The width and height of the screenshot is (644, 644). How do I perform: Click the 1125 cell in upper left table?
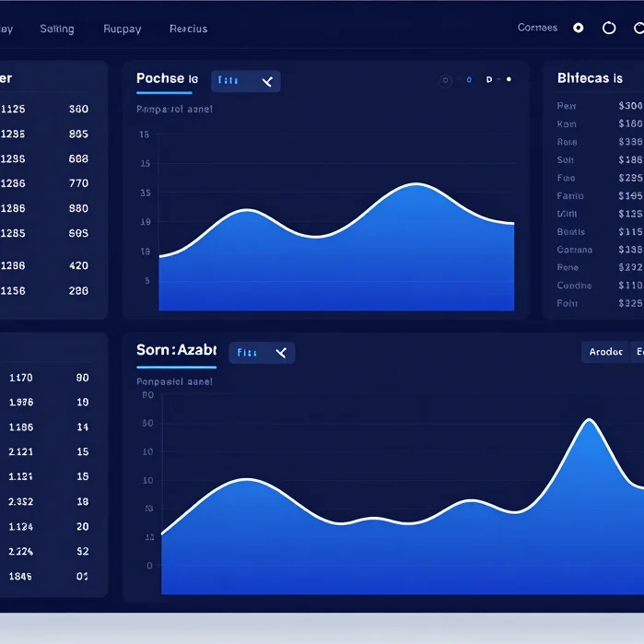coord(13,109)
